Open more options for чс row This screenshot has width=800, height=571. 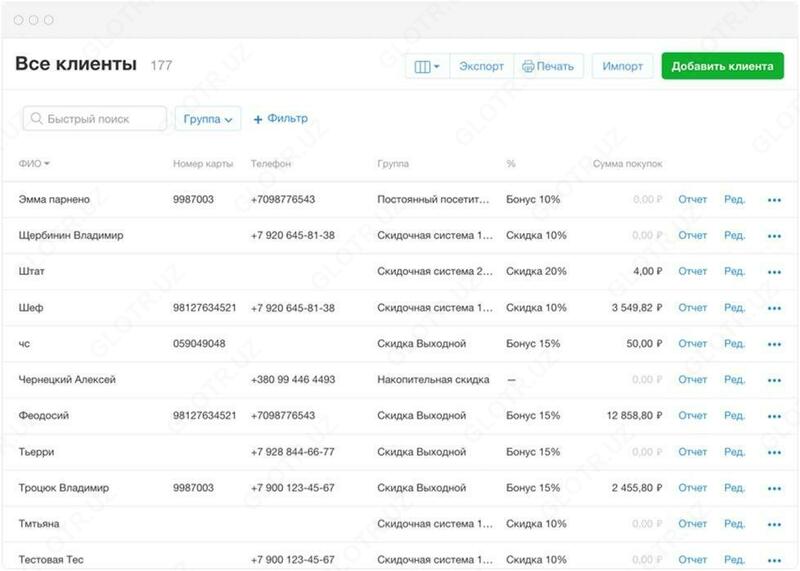tap(774, 344)
